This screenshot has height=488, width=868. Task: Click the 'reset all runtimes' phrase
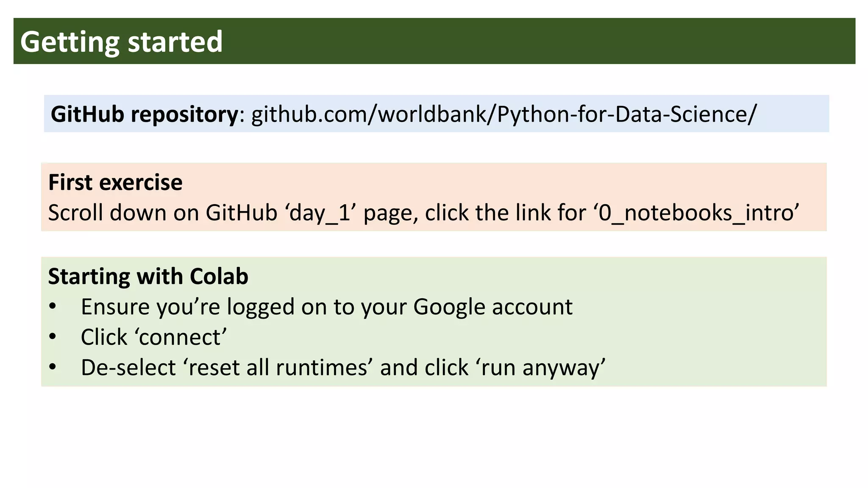pyautogui.click(x=278, y=367)
